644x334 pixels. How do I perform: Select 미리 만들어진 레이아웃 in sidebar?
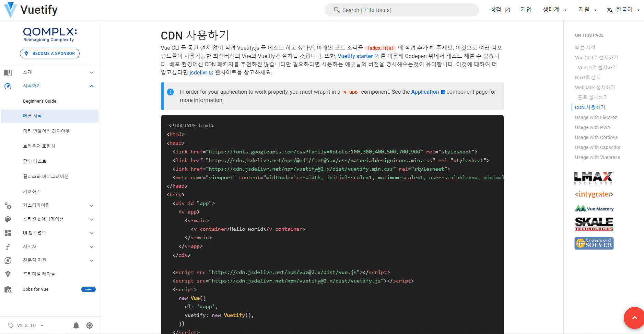(50, 131)
